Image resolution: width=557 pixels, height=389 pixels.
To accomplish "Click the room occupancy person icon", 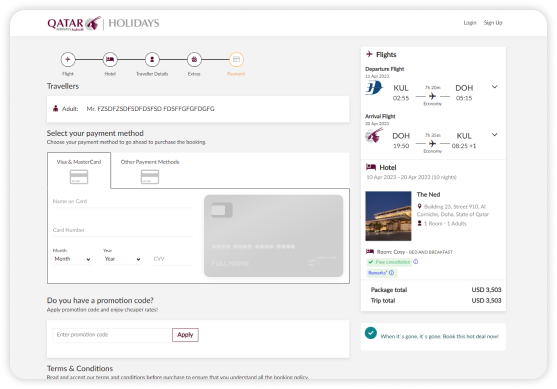I will (x=420, y=223).
